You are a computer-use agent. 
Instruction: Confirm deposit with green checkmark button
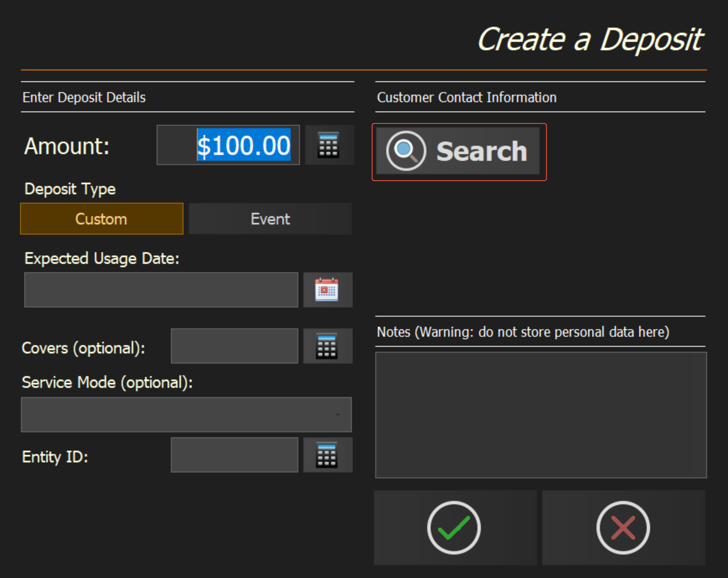(455, 528)
